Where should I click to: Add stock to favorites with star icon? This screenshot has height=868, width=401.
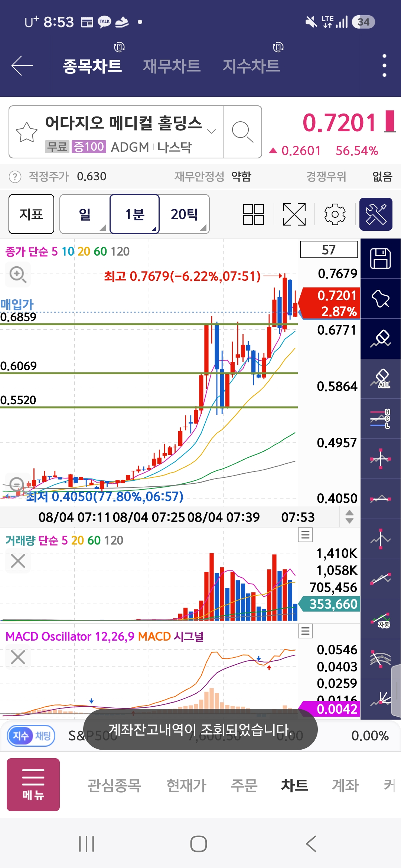(x=27, y=132)
